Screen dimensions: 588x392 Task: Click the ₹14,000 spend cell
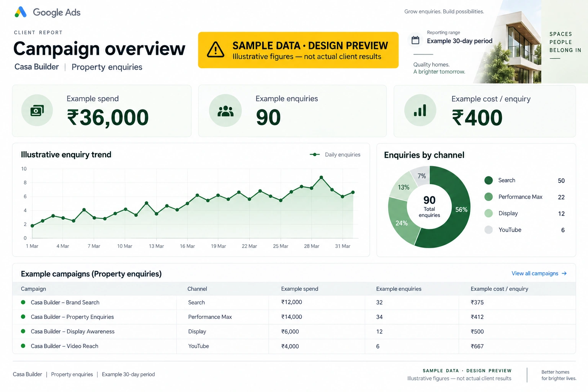coord(292,317)
